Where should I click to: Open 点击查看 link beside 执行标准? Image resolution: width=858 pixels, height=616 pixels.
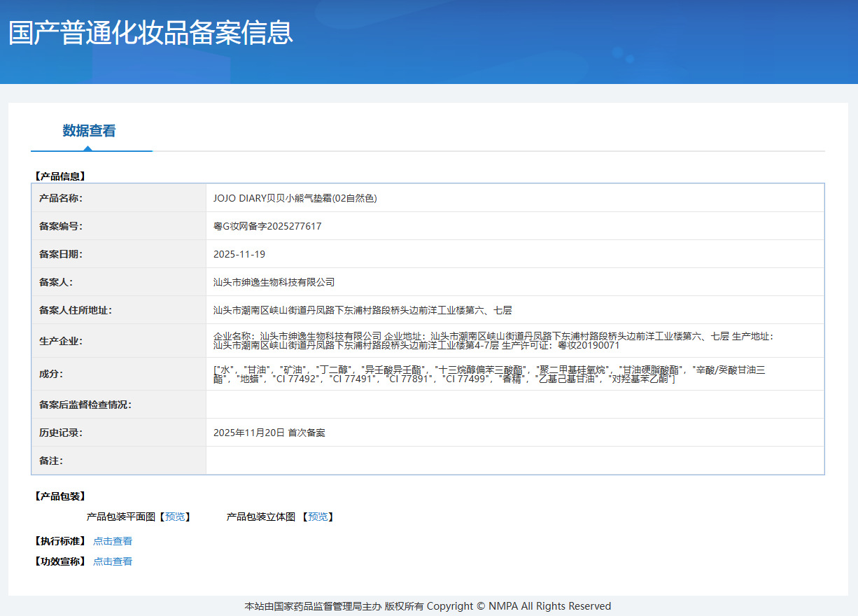[x=113, y=541]
